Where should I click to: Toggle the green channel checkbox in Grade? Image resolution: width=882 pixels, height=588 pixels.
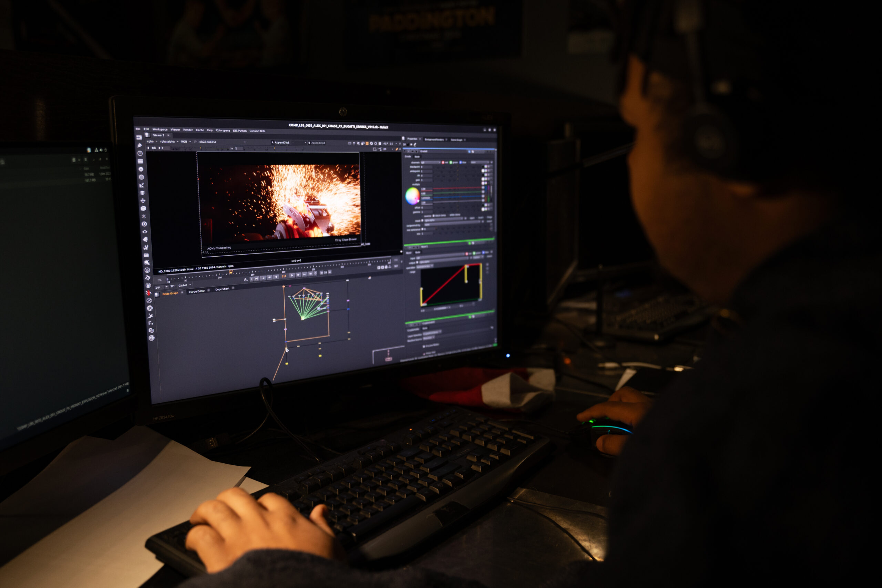(451, 162)
